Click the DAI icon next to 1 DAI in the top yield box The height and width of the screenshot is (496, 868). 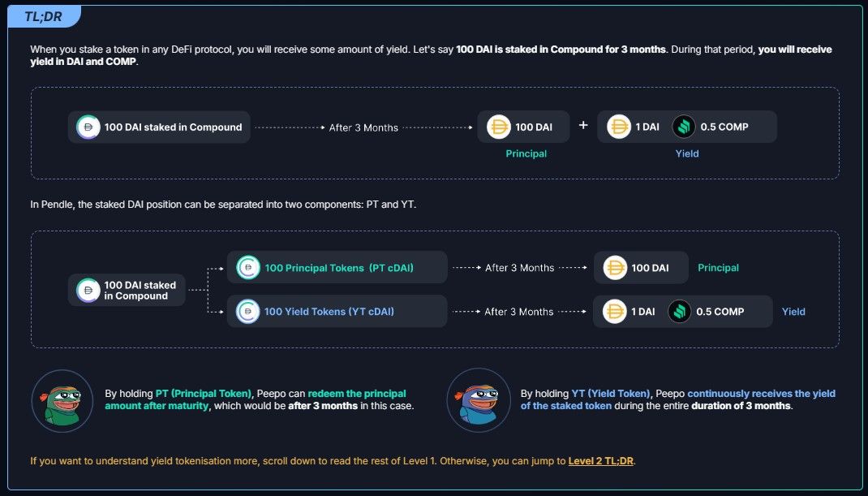619,127
